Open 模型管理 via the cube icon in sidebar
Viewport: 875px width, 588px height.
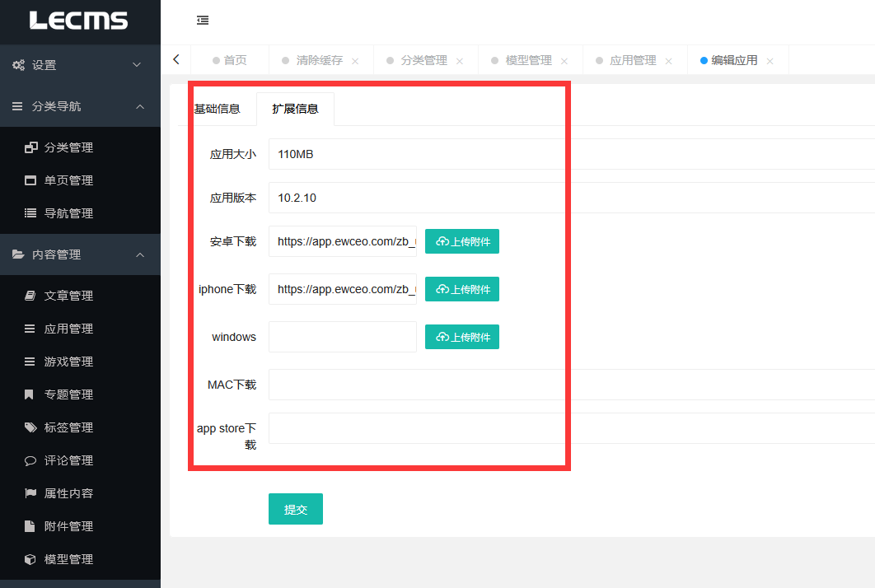click(x=30, y=559)
